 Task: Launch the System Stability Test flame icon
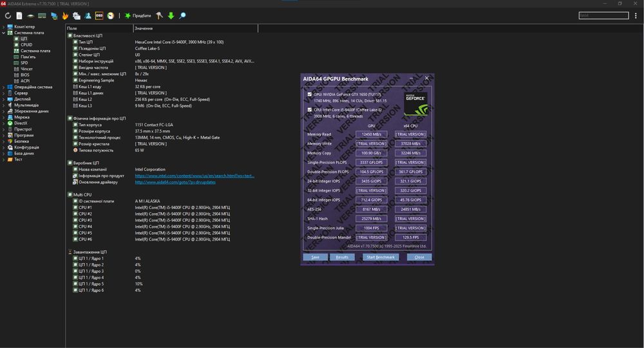coord(65,15)
